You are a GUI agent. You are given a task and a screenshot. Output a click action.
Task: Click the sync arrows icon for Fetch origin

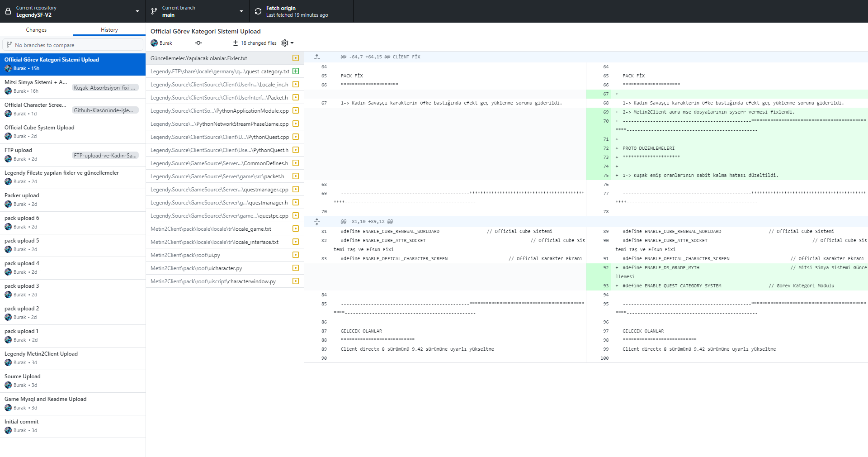point(258,11)
